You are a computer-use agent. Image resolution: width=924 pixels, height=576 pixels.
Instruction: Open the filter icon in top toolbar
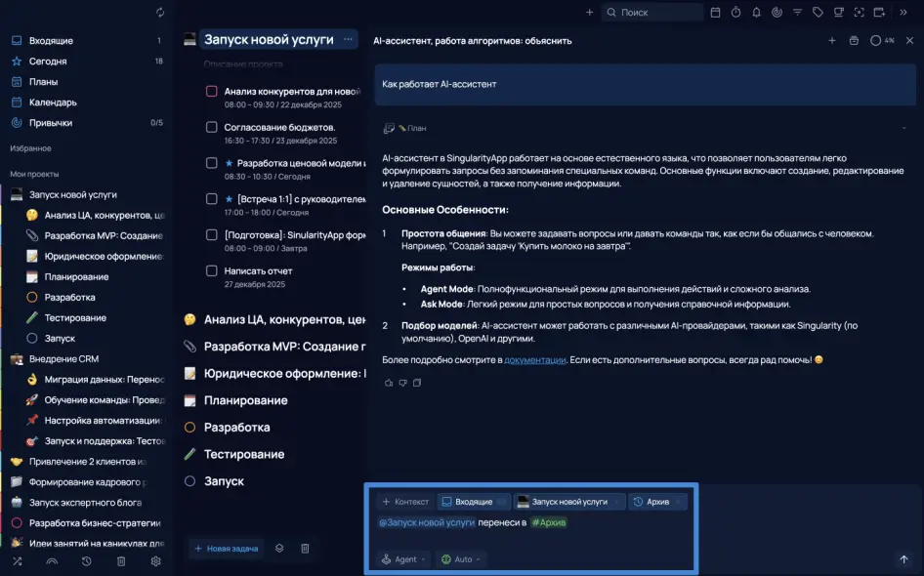[x=797, y=13]
